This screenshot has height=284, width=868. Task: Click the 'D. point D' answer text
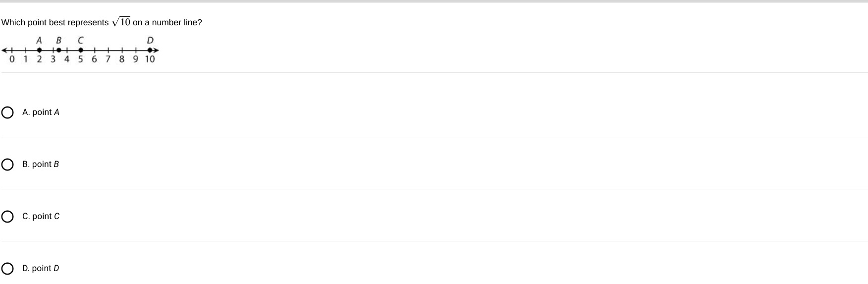pyautogui.click(x=41, y=269)
